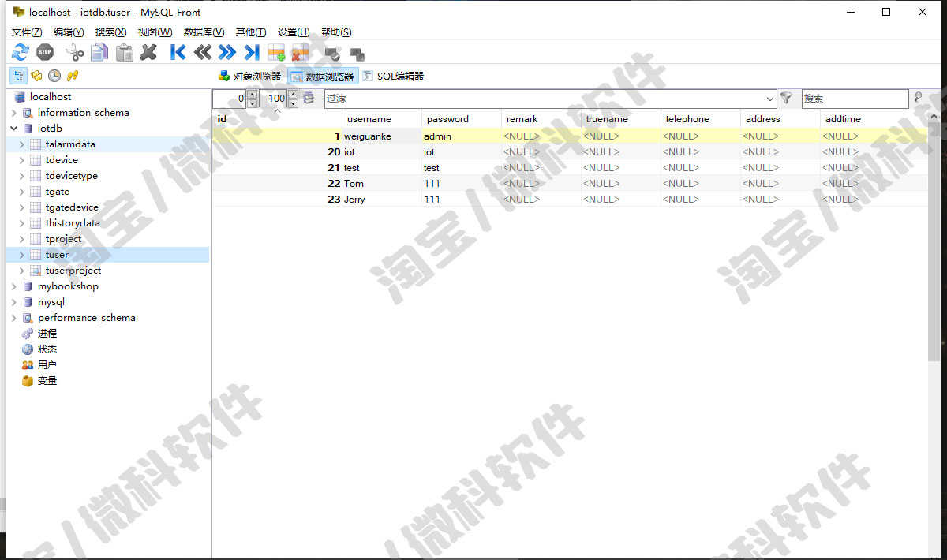Image resolution: width=947 pixels, height=560 pixels.
Task: Open the 设置(U) menu
Action: point(293,32)
